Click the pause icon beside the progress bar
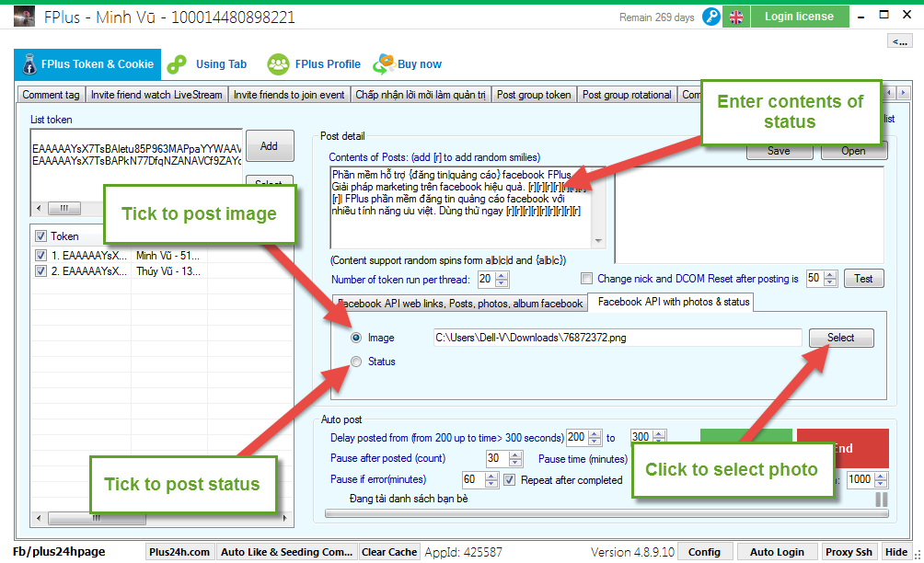924x563 pixels. [x=882, y=499]
